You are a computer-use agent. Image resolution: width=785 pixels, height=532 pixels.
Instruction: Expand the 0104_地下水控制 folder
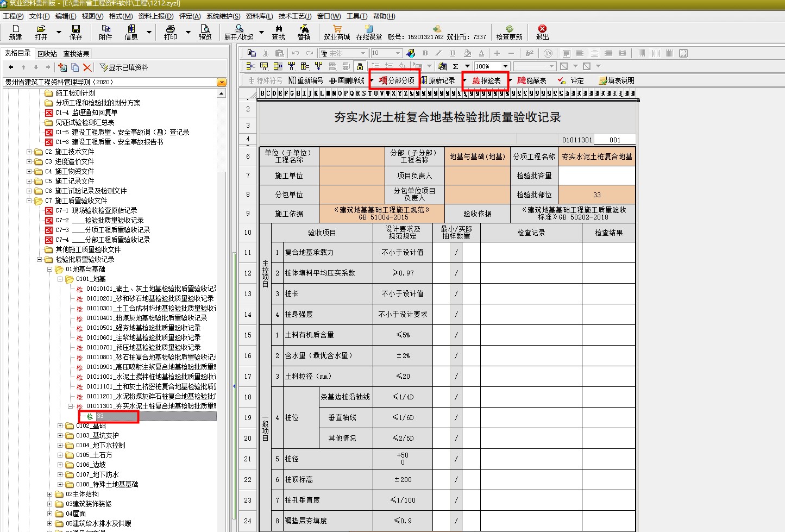point(60,446)
